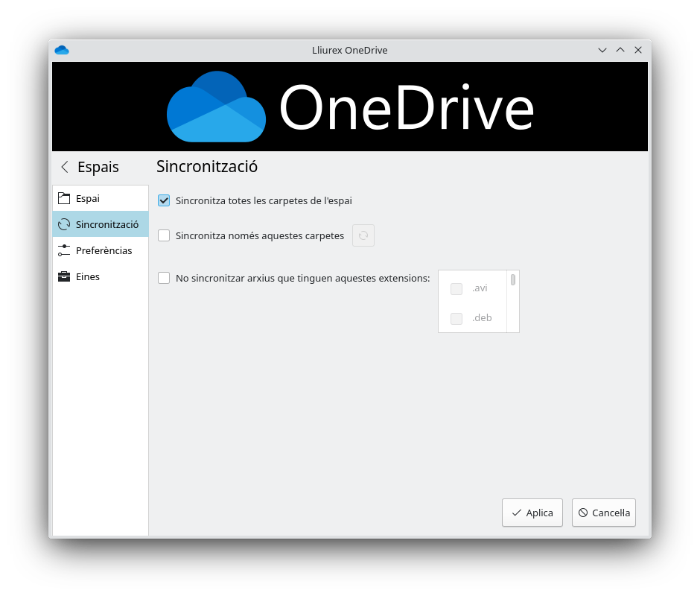Click the Preferències sliders icon
700x596 pixels.
click(64, 250)
